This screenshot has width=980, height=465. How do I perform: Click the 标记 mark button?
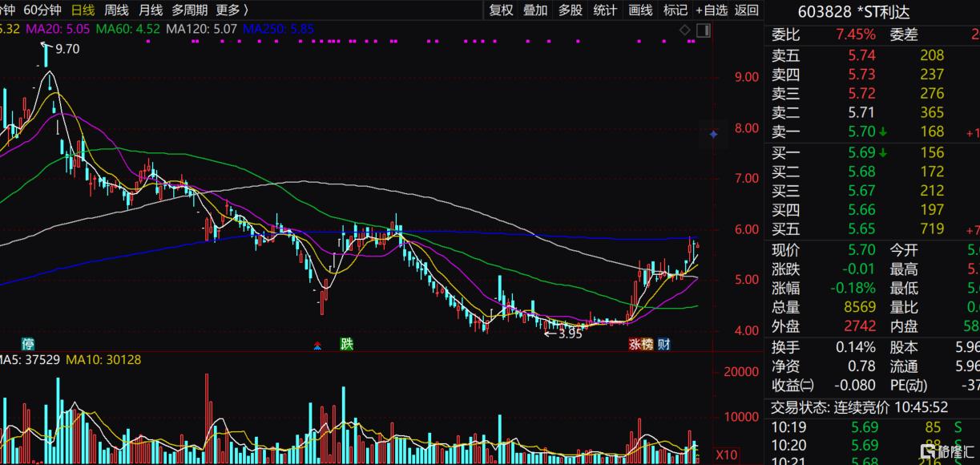click(x=676, y=10)
